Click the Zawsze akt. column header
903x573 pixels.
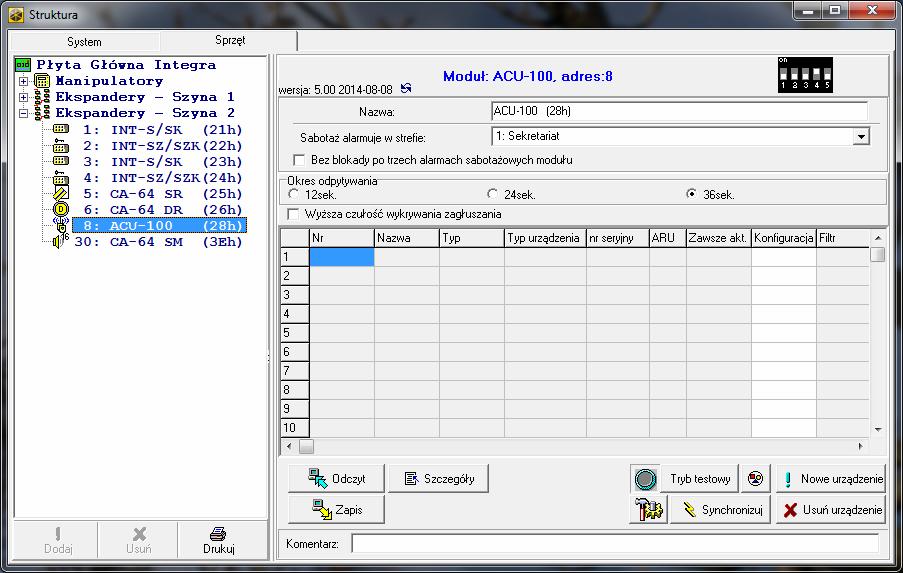(718, 238)
